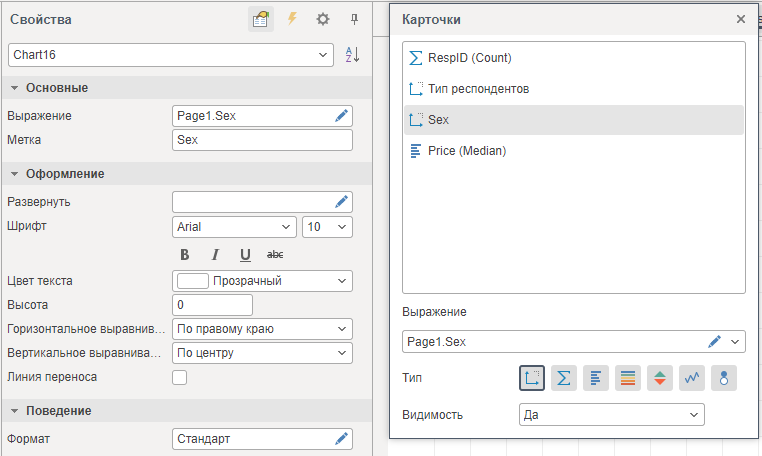Toggle underline font style
Viewport: 762px width, 456px height.
(x=245, y=255)
